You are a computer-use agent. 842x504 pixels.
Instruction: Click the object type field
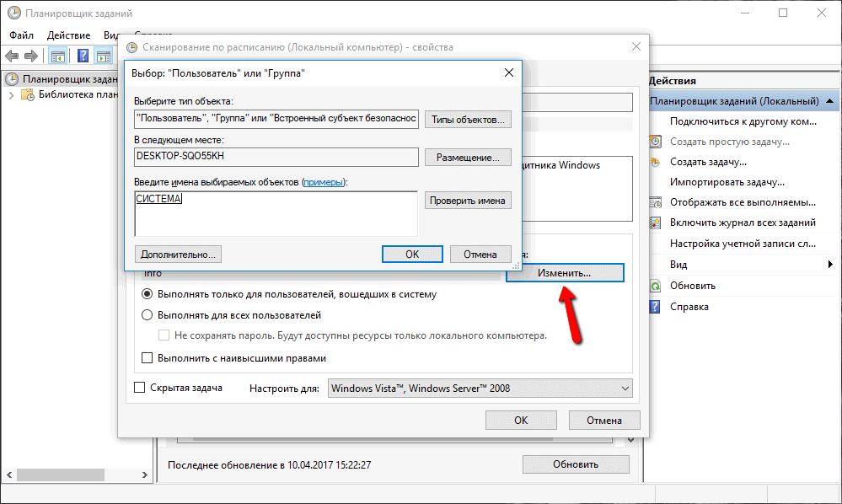pos(276,119)
